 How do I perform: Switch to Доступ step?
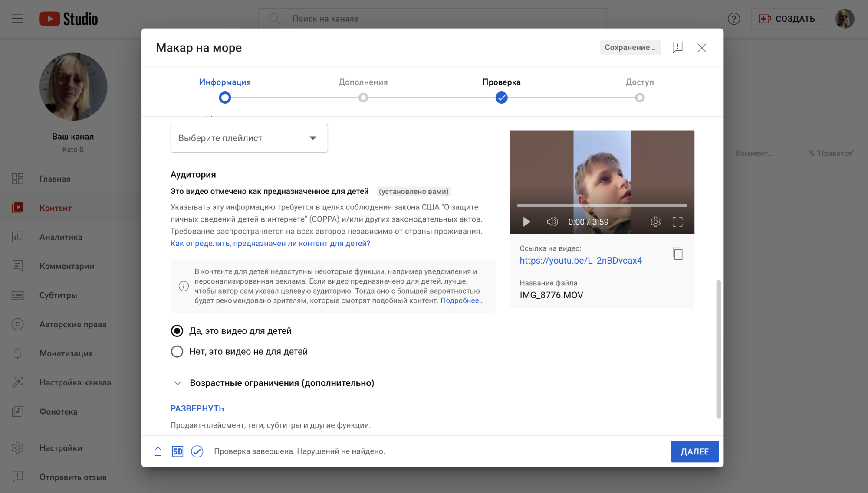click(x=640, y=90)
